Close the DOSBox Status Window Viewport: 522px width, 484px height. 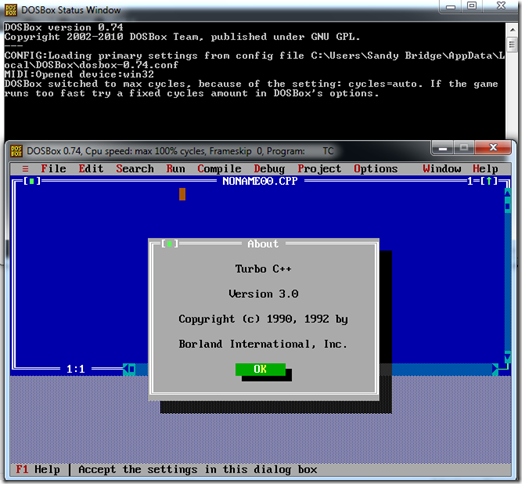501,6
